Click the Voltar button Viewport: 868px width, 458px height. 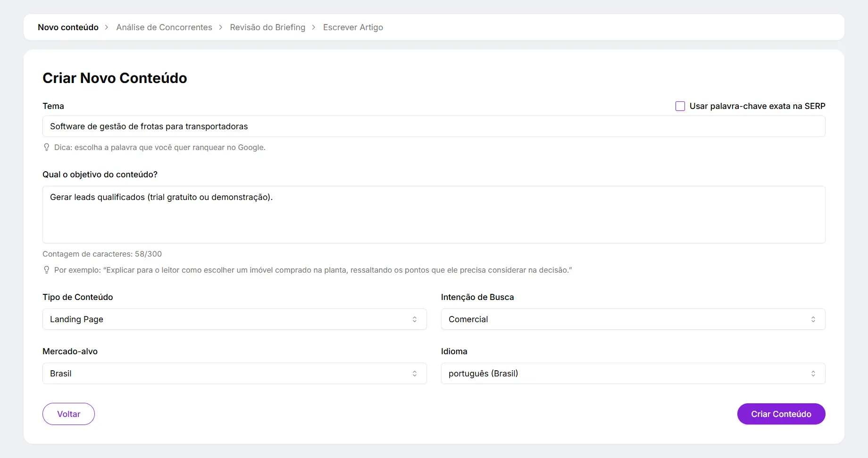pyautogui.click(x=68, y=414)
